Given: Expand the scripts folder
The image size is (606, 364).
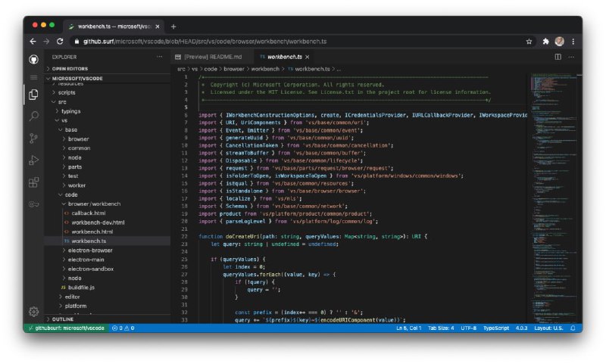Looking at the screenshot, I should [108, 92].
